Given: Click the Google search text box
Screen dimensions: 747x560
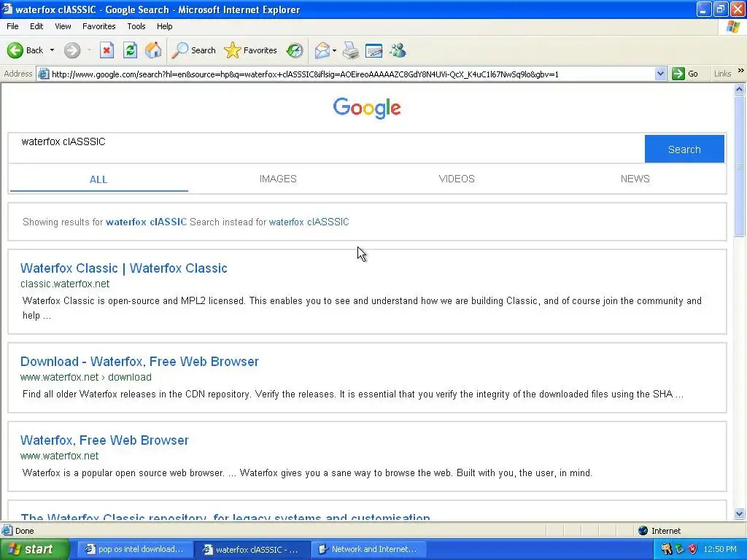Looking at the screenshot, I should point(326,147).
